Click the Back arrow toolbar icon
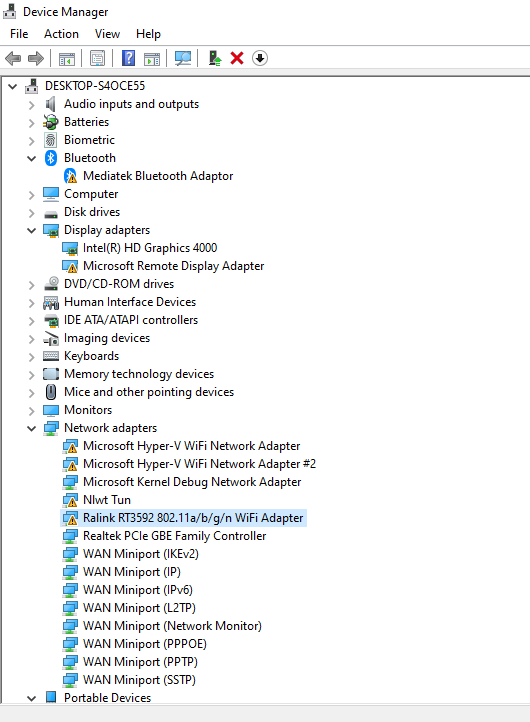 click(13, 58)
